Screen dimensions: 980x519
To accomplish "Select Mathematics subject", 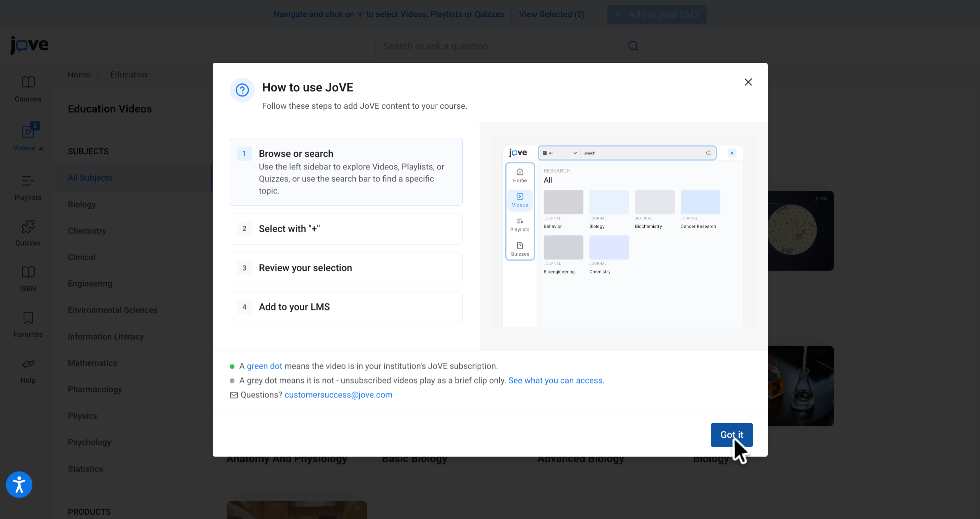I will (x=92, y=363).
